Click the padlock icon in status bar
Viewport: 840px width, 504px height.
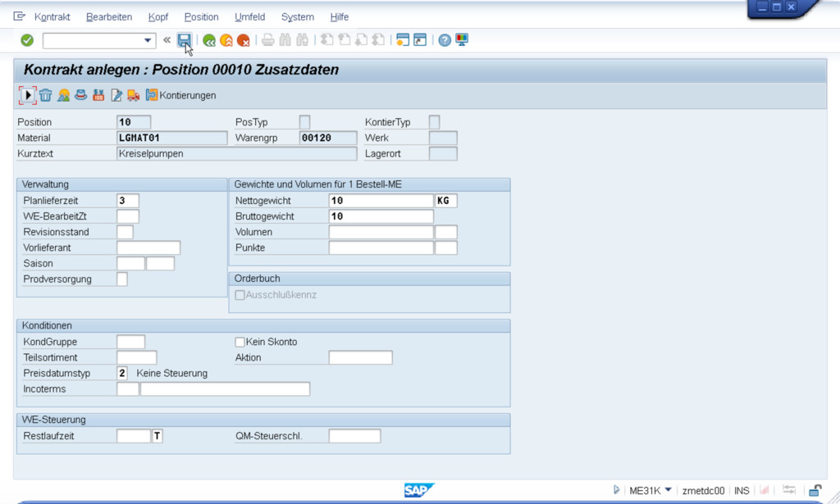815,490
